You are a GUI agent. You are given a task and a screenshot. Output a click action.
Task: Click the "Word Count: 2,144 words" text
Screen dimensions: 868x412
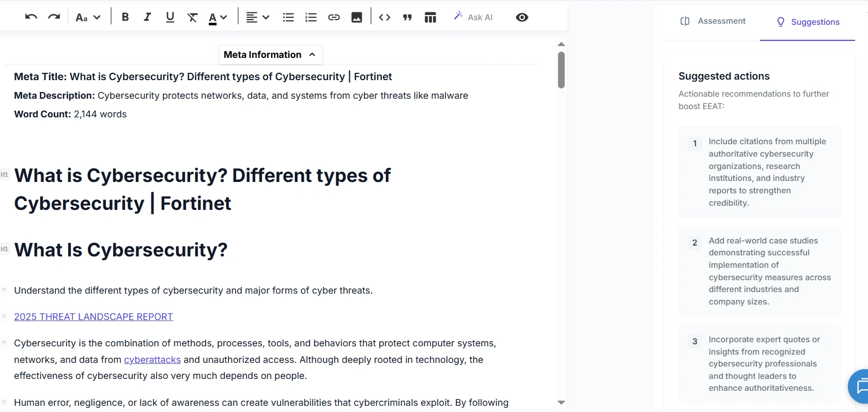70,114
